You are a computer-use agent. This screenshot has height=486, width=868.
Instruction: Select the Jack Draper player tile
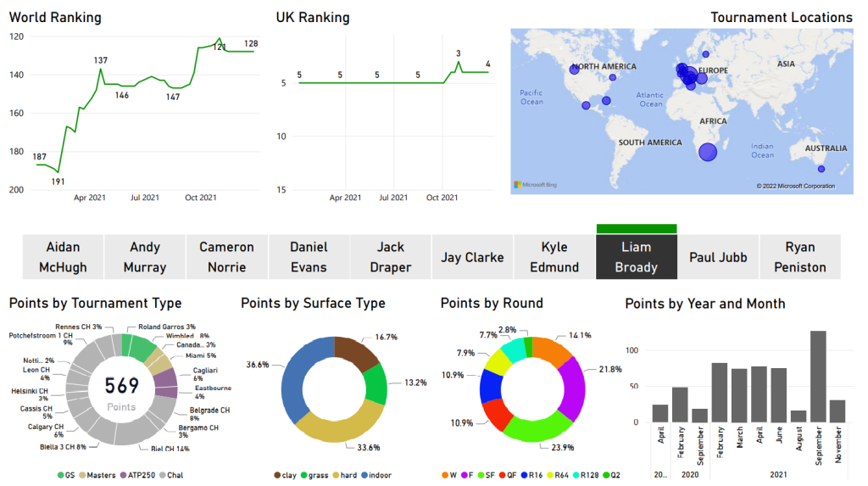tap(391, 257)
